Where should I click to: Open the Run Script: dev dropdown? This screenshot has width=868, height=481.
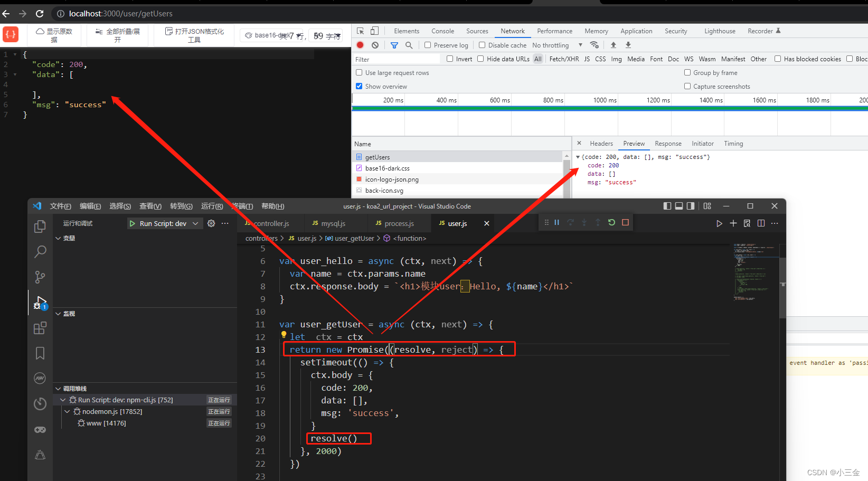point(164,223)
